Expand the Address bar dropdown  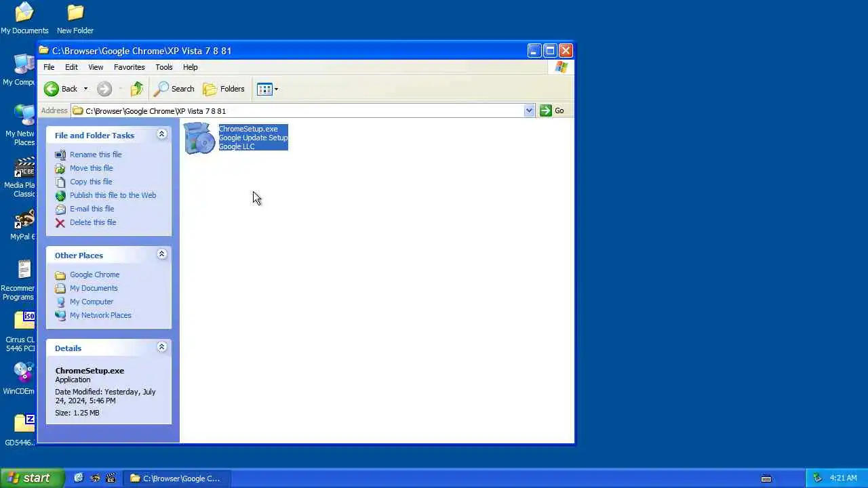(x=529, y=110)
